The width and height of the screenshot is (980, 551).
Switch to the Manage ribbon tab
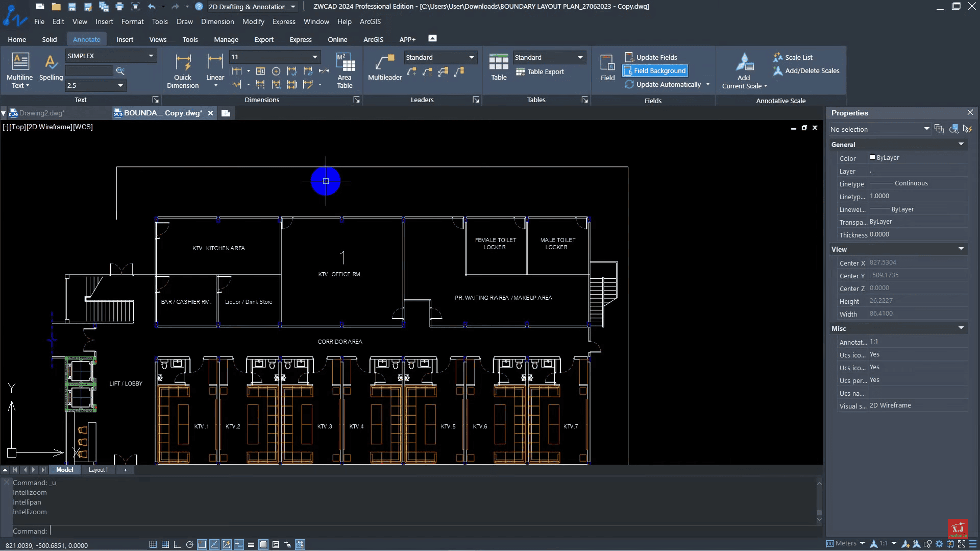[226, 39]
